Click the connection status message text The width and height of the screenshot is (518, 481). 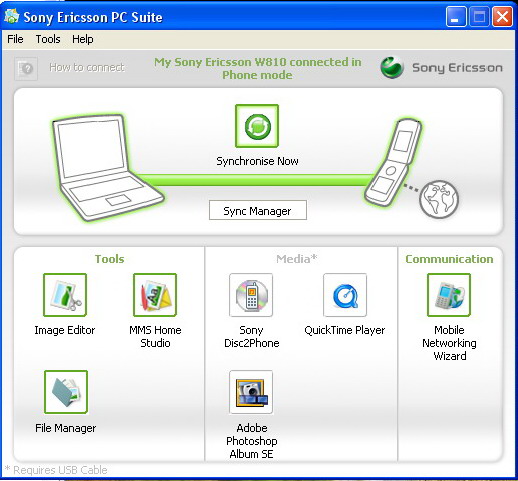coord(257,68)
